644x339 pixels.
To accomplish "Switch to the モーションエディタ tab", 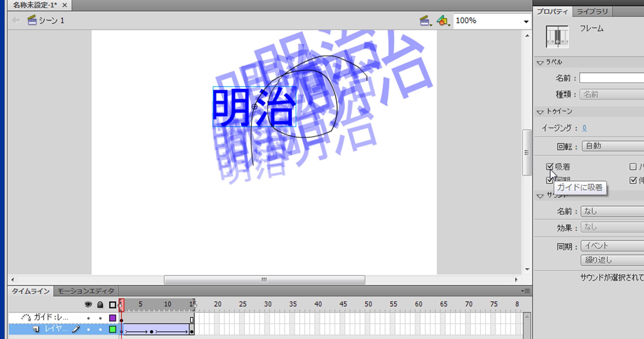I will pos(86,291).
